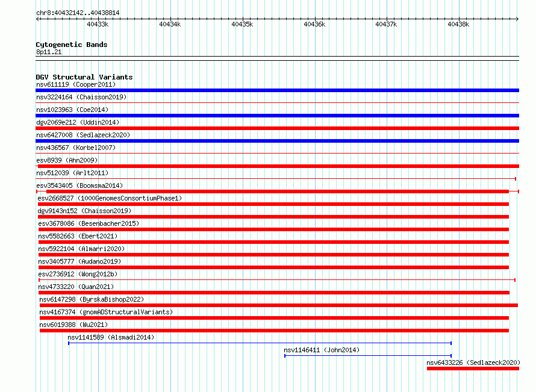The image size is (536, 392).
Task: Select the nsv436567 (Korbel2007) thin line
Action: (277, 153)
